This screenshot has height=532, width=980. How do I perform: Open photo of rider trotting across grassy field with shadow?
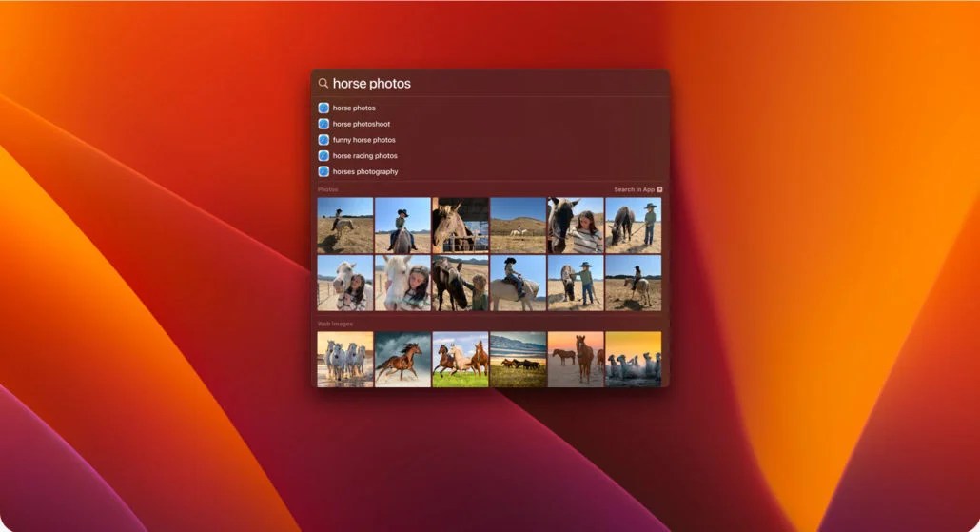(x=345, y=225)
